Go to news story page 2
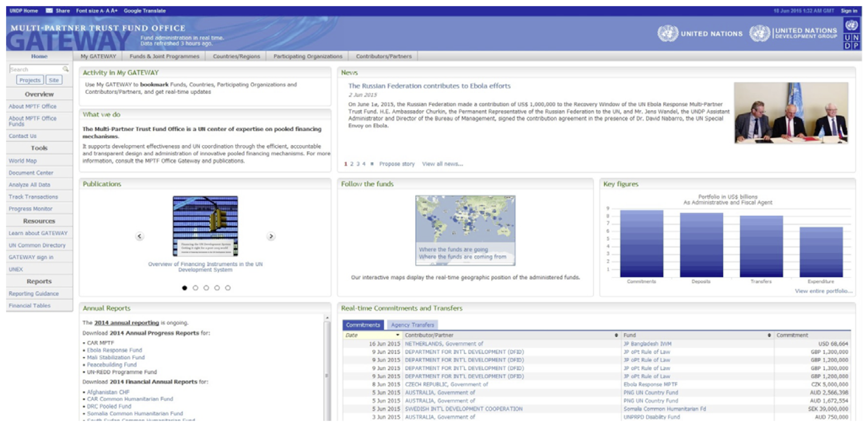Screen dimensions: 868x435 point(352,164)
